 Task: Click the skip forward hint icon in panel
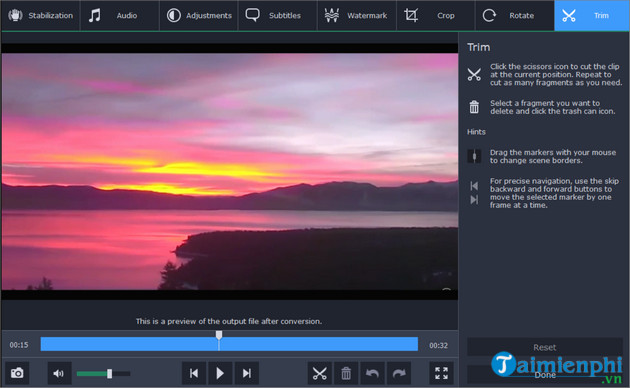click(x=474, y=200)
